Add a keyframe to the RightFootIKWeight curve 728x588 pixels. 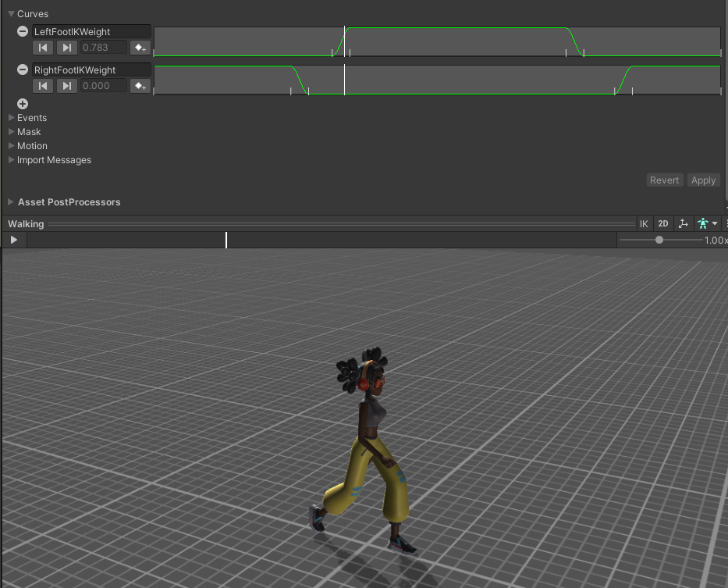pos(140,85)
